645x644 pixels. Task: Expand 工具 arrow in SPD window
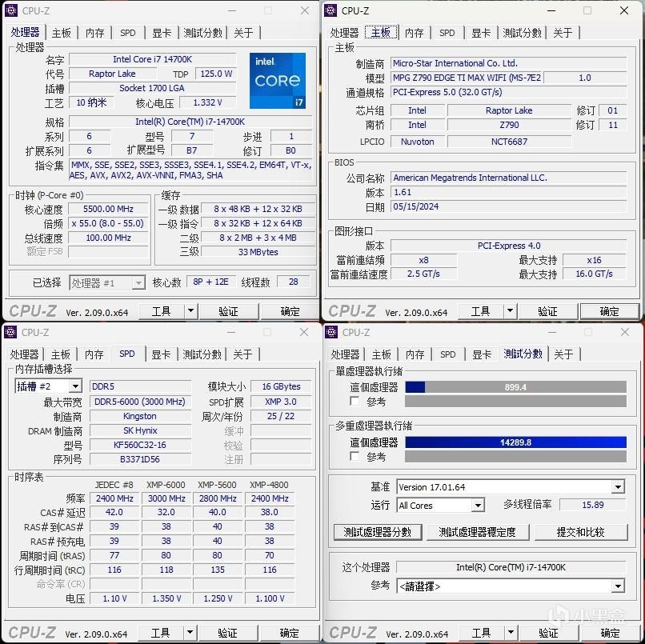(190, 633)
